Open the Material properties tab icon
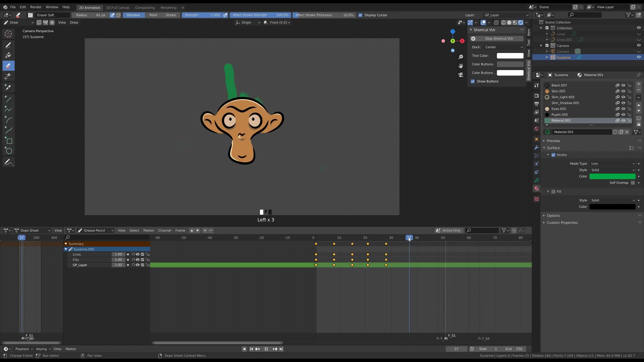 point(537,188)
